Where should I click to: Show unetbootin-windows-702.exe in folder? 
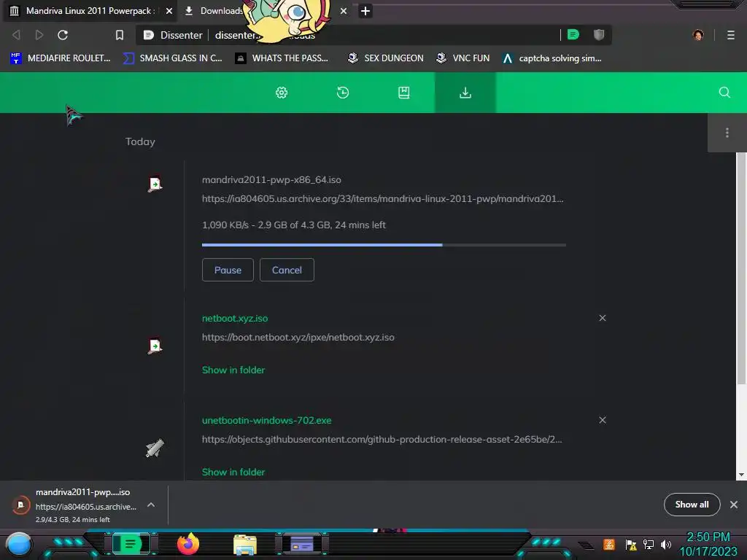[233, 472]
